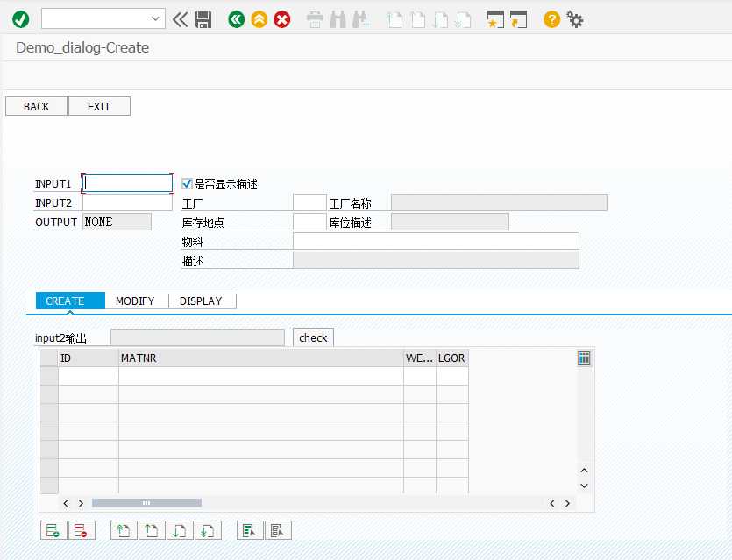732x560 pixels.
Task: Toggle the 是否显示描述 checkbox
Action: 187,184
